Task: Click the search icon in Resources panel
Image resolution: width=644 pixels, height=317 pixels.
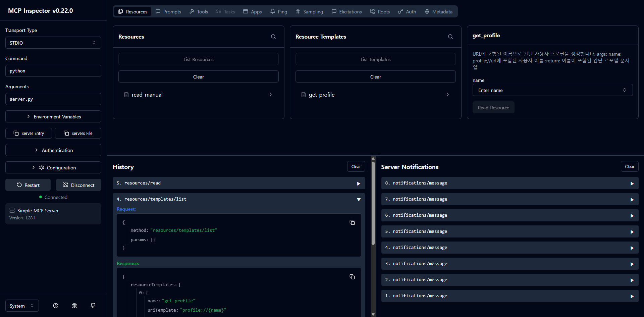Action: (x=273, y=37)
